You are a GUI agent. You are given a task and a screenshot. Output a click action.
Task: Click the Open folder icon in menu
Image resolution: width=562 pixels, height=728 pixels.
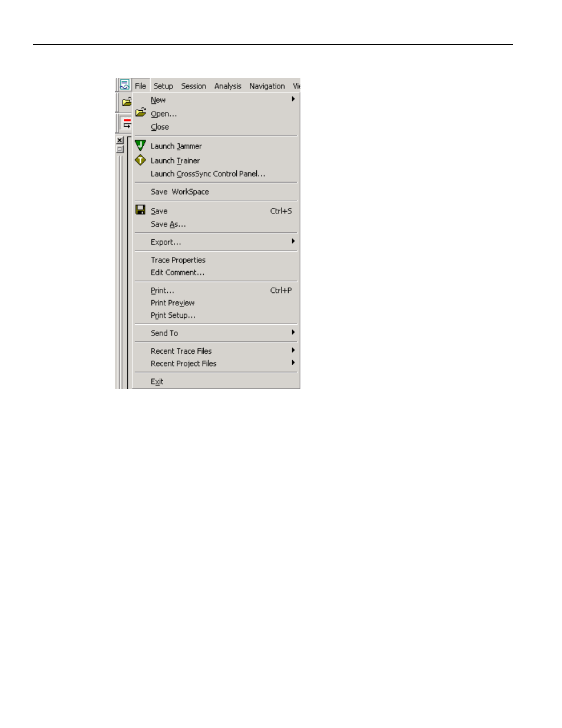click(141, 113)
